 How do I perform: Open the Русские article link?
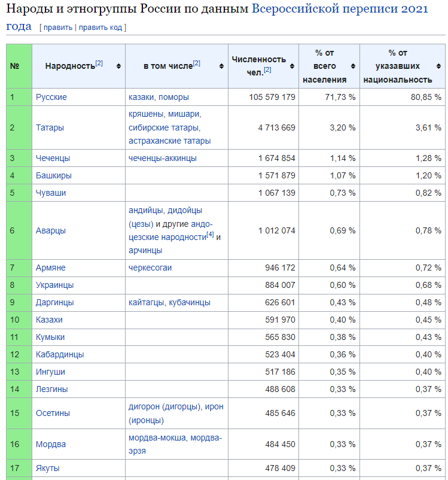coord(51,97)
